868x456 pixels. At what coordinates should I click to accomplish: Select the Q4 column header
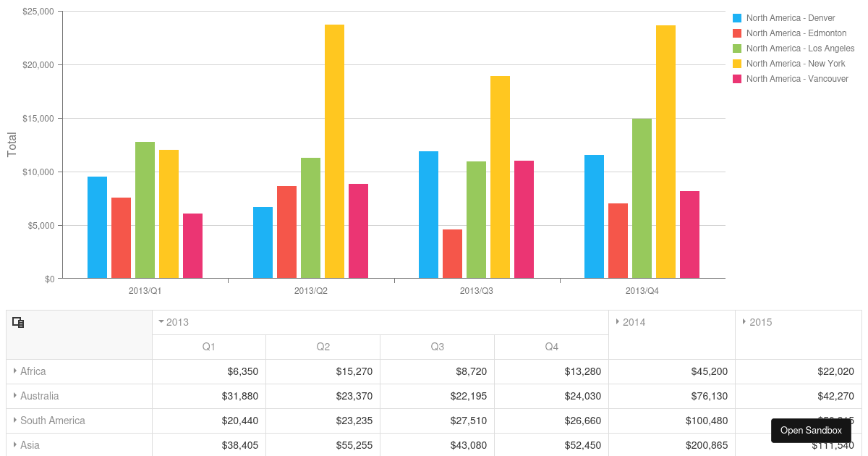pos(552,347)
